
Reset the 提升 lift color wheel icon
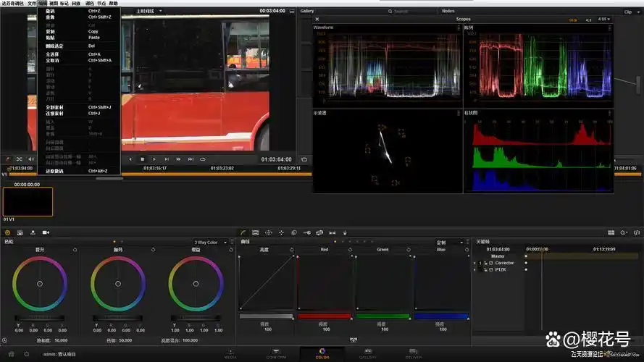tap(75, 249)
